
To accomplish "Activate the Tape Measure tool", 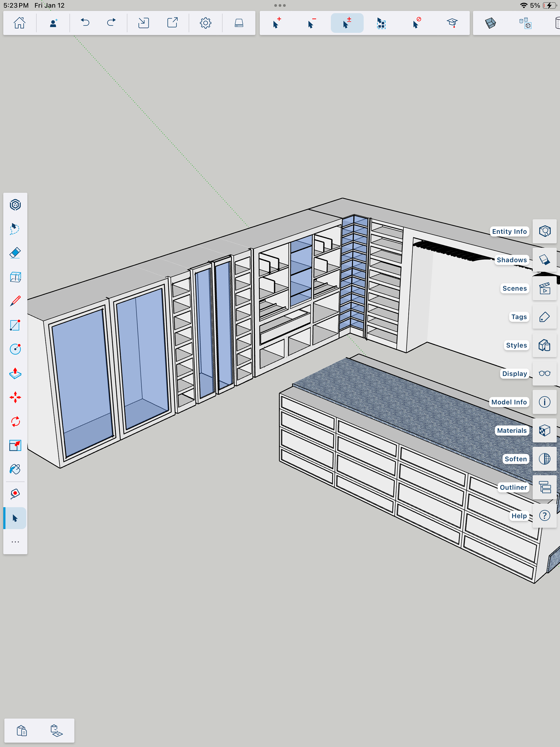I will (x=15, y=494).
